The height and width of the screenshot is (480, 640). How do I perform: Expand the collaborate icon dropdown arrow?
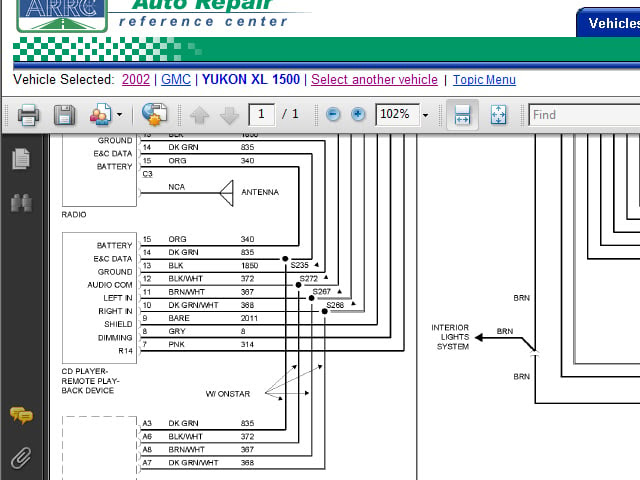click(120, 115)
